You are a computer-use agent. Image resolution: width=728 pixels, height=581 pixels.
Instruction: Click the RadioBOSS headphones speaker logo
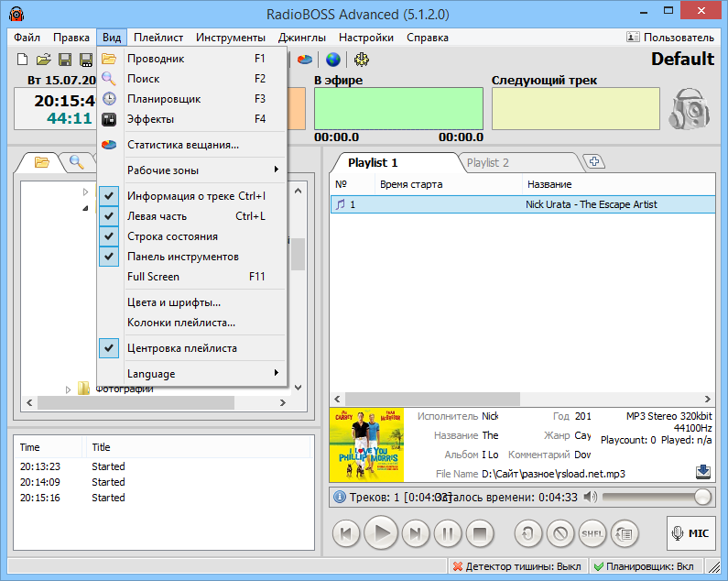coord(690,109)
